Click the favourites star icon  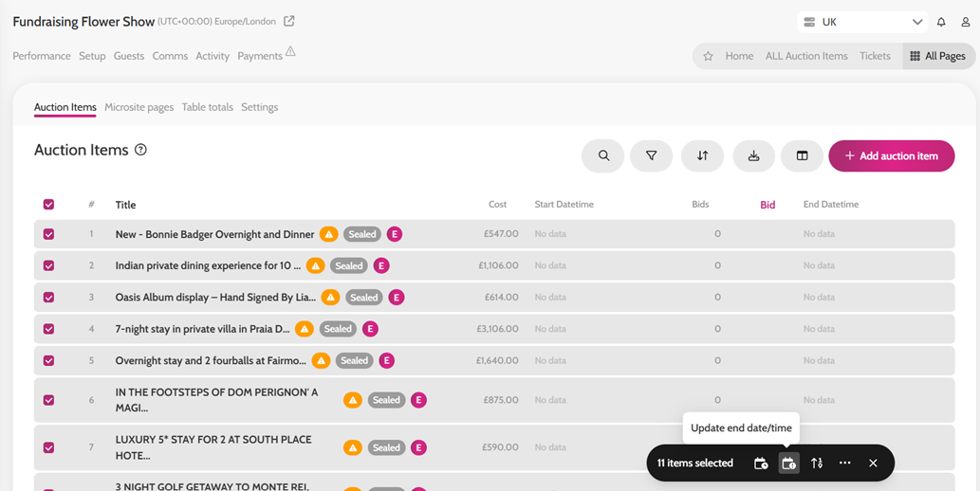[x=708, y=56]
